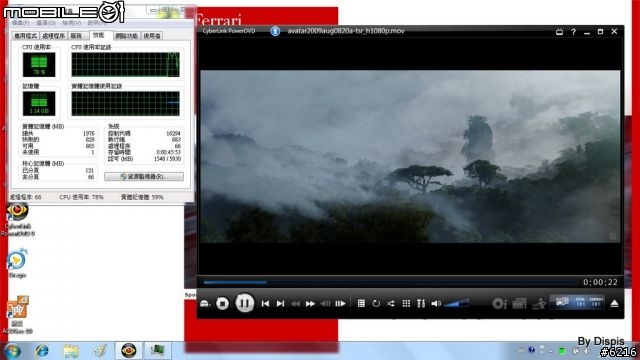
Task: Click status bar CPU usage 78% text
Action: click(82, 197)
